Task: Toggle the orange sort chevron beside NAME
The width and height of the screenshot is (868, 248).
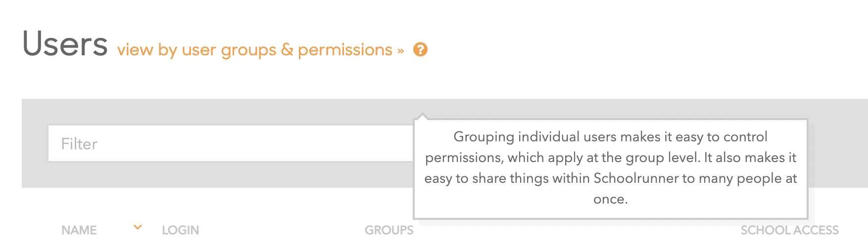Action: coord(138,227)
